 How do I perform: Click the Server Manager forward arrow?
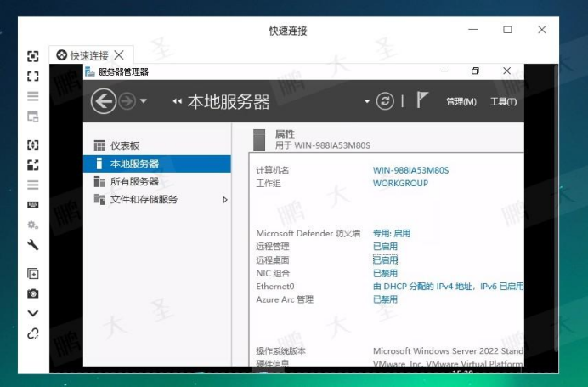click(127, 101)
